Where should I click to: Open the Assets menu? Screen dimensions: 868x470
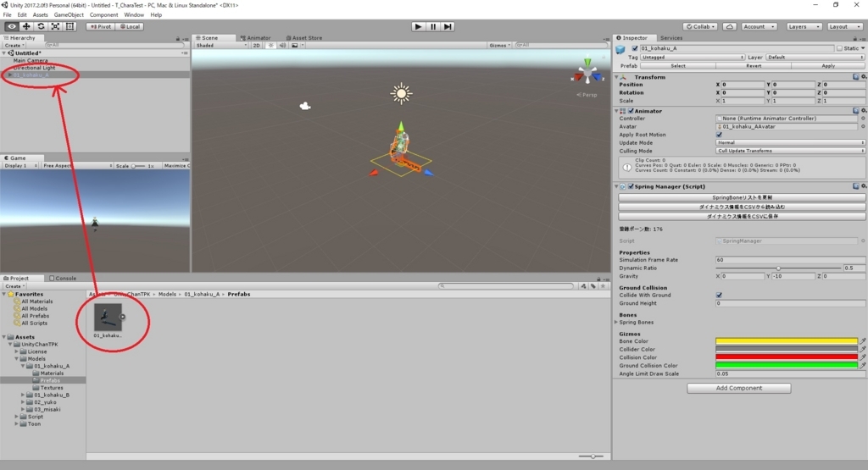(40, 15)
